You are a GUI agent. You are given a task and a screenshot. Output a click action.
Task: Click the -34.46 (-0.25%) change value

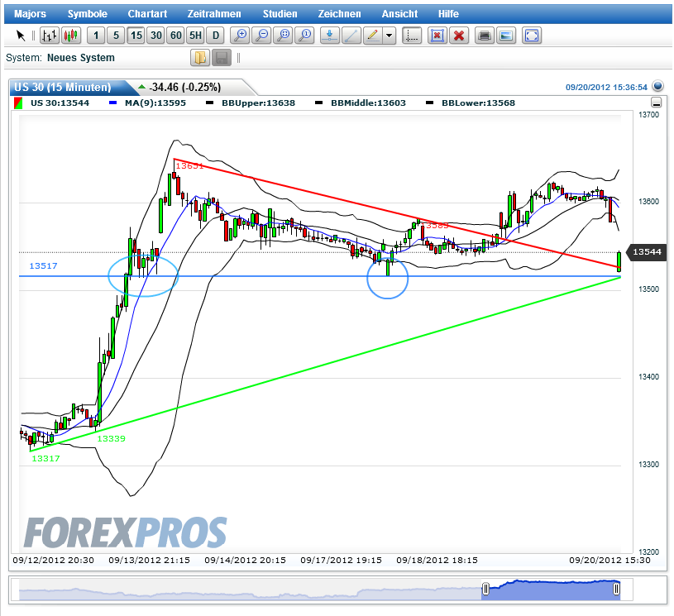[185, 88]
